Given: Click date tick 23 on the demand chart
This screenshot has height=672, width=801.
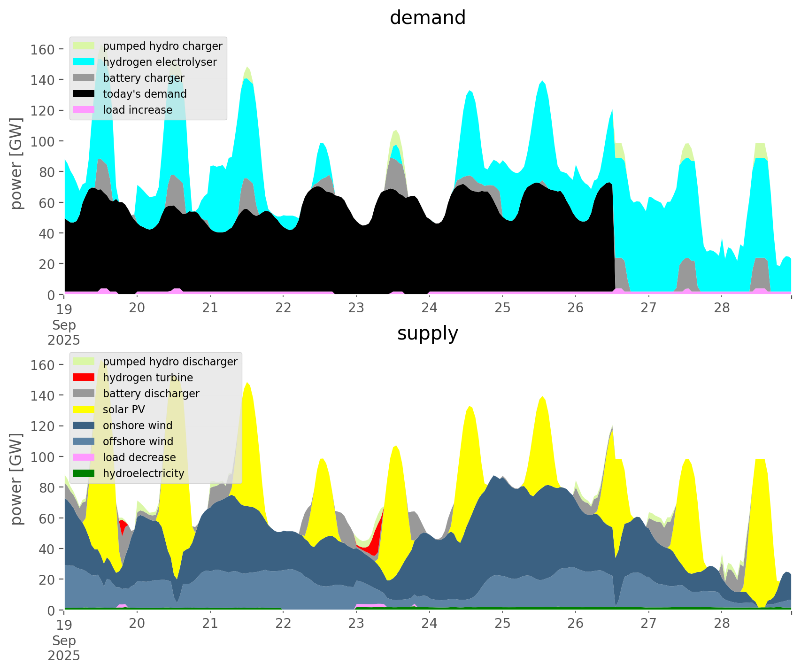Looking at the screenshot, I should click(356, 308).
